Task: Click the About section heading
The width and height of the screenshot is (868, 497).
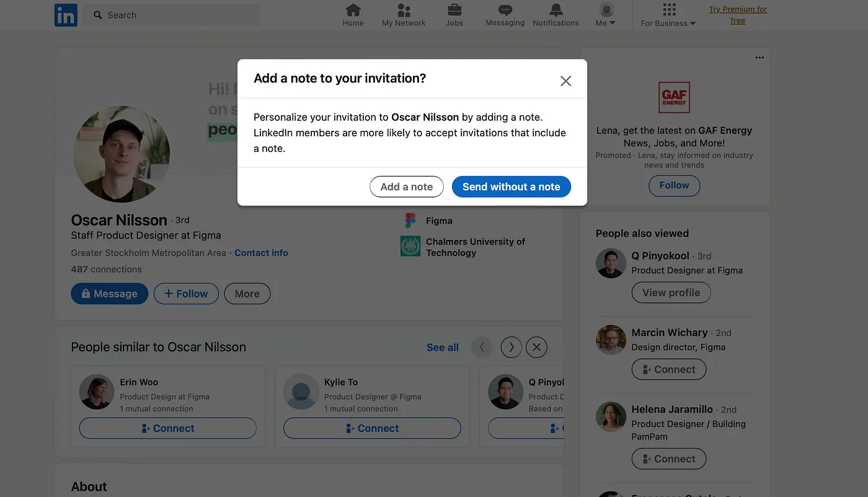Action: point(89,486)
